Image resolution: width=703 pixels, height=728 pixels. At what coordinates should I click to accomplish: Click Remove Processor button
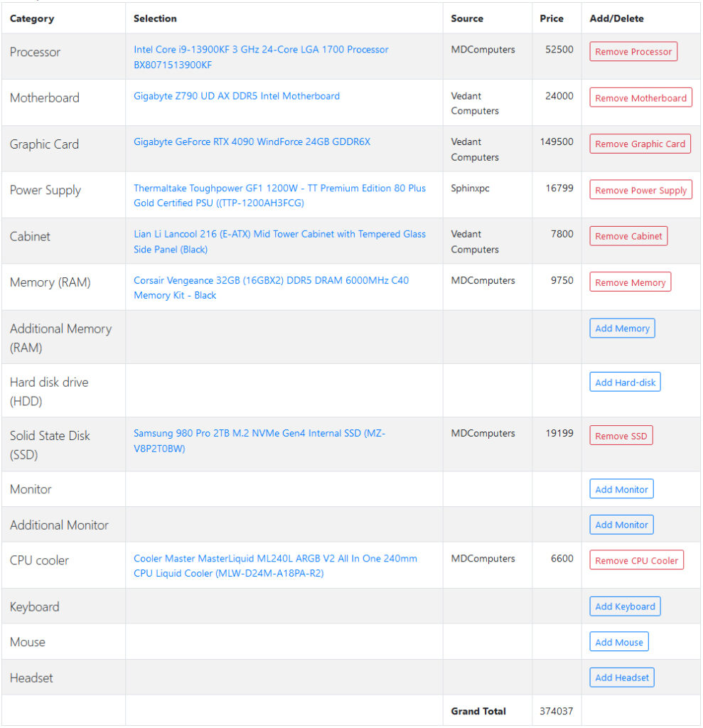pyautogui.click(x=633, y=51)
